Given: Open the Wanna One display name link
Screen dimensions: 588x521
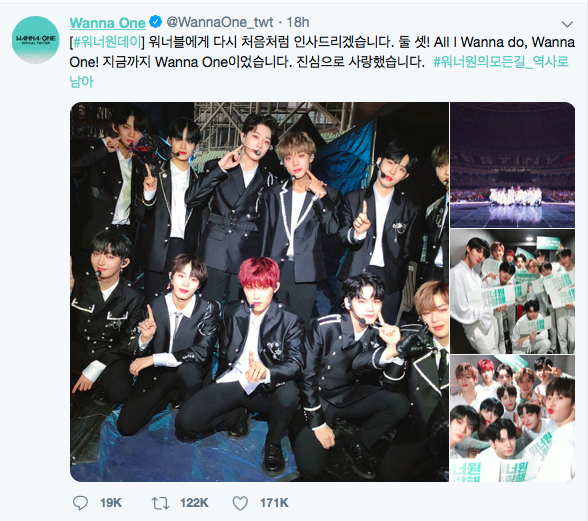Looking at the screenshot, I should (x=108, y=23).
